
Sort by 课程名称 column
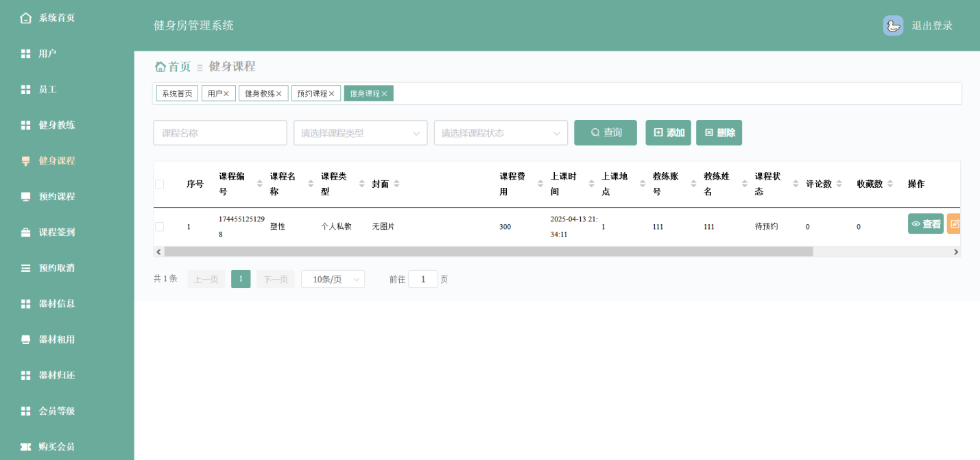(311, 184)
